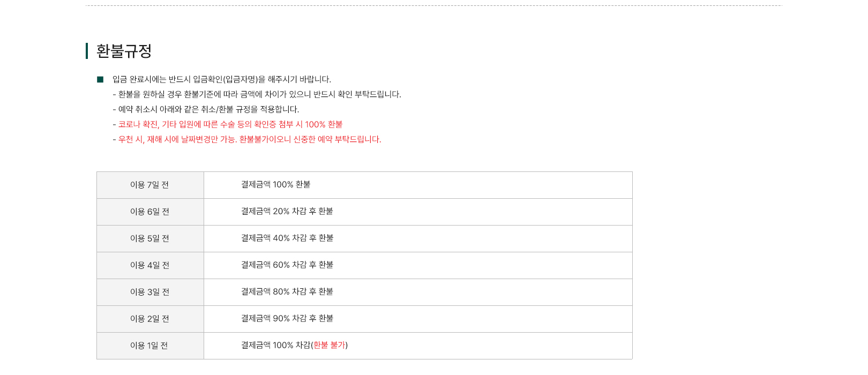Click the 결제금액 90% 차감 후 환불 text
Screen dimensions: 868x375
[x=287, y=318]
